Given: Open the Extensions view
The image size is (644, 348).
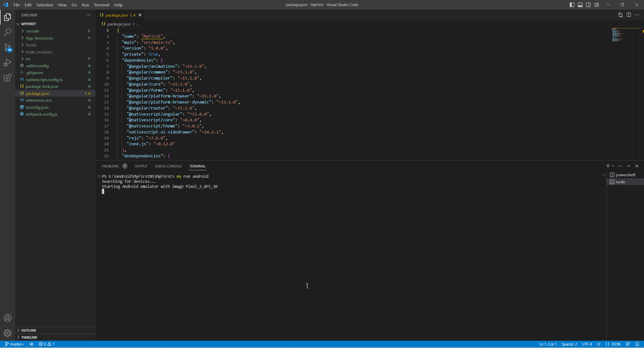Looking at the screenshot, I should point(8,78).
